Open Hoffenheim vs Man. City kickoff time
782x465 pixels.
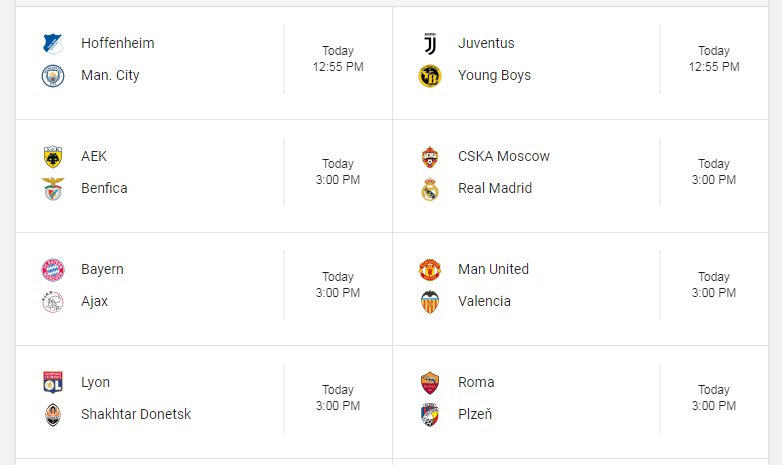[x=338, y=59]
